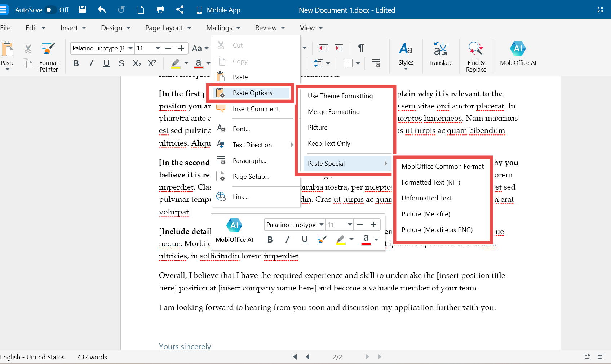Toggle Underline in the floating mini toolbar
This screenshot has height=364, width=611.
tap(305, 240)
